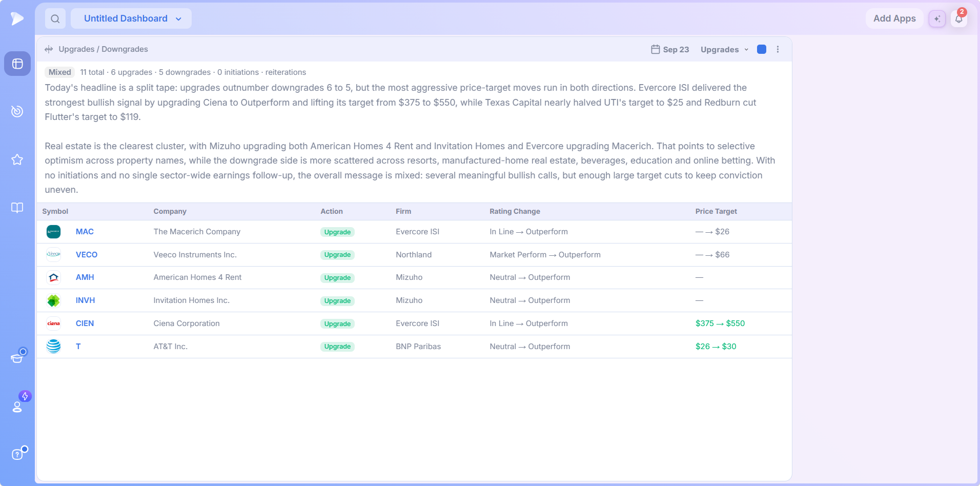Click Mizuho in the AMH row
This screenshot has width=980, height=486.
[409, 277]
